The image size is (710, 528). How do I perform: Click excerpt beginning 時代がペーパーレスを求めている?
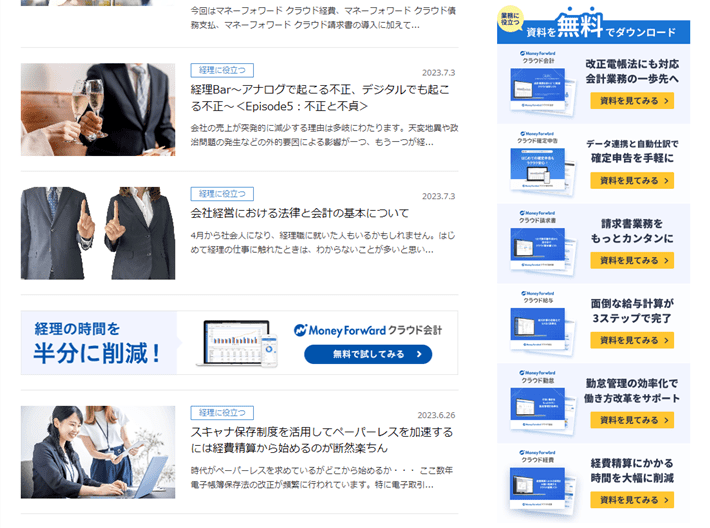(322, 477)
